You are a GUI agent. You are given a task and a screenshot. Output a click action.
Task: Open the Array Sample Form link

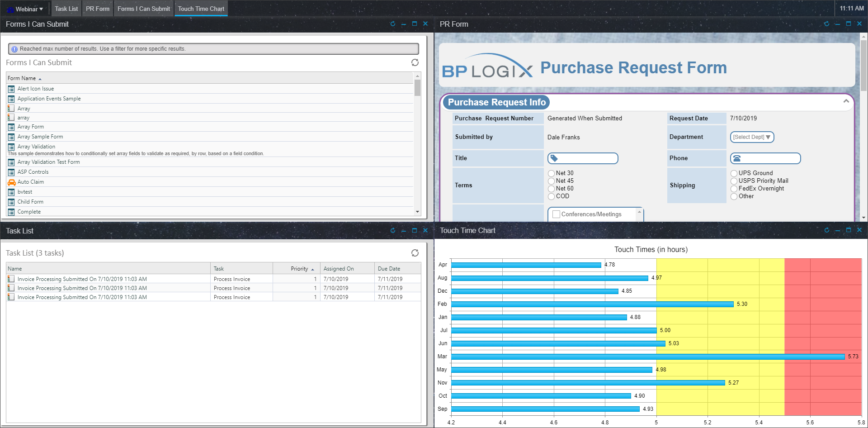pos(40,137)
